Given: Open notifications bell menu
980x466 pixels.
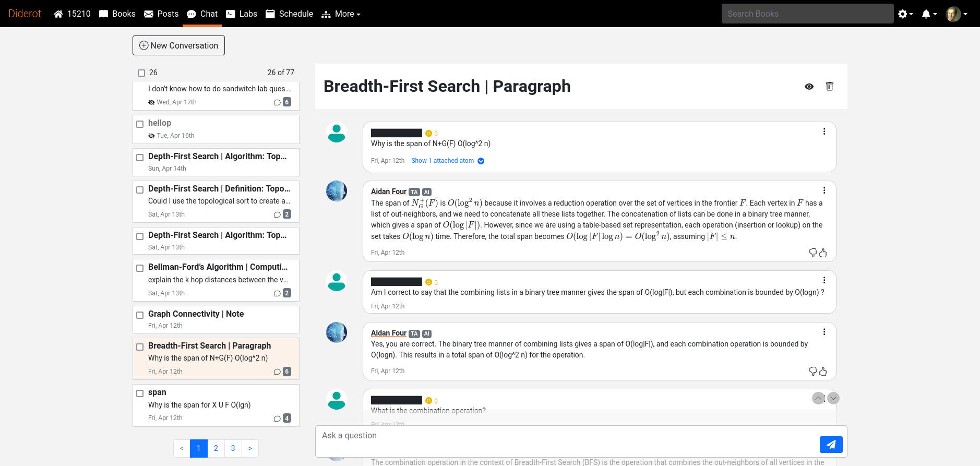Looking at the screenshot, I should coord(929,14).
